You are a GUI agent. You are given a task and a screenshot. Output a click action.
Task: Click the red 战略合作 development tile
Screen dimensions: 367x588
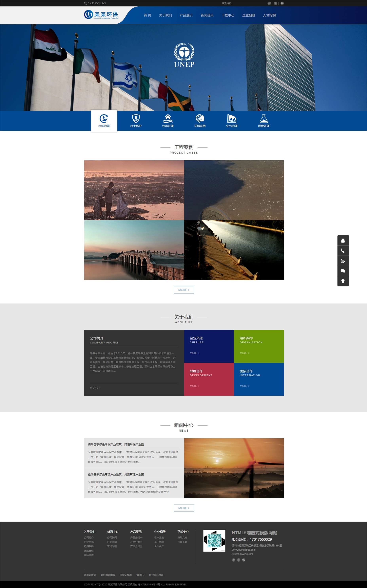click(209, 379)
